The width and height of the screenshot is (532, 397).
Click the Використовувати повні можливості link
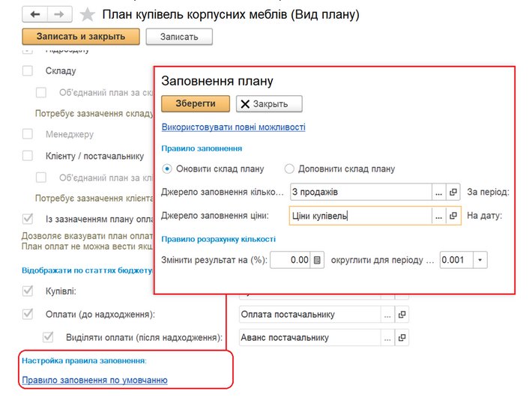click(233, 127)
